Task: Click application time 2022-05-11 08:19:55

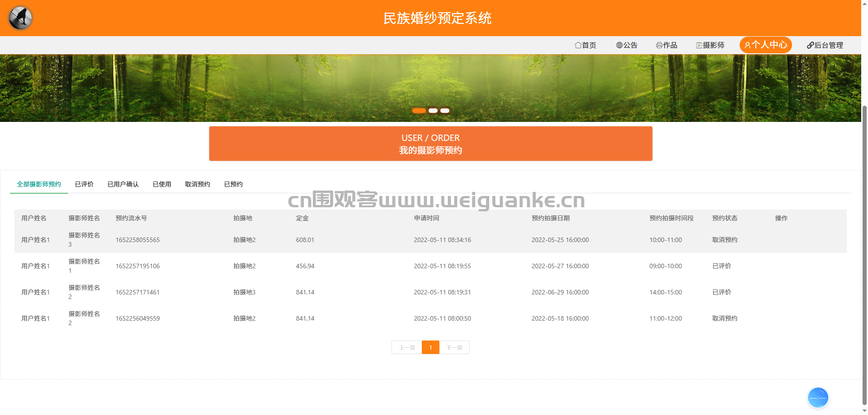Action: [442, 266]
